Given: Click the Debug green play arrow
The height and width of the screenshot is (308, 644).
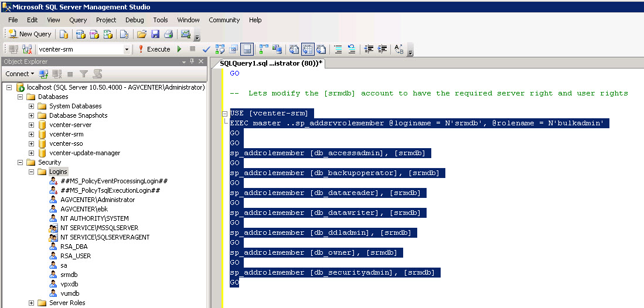Looking at the screenshot, I should click(179, 49).
